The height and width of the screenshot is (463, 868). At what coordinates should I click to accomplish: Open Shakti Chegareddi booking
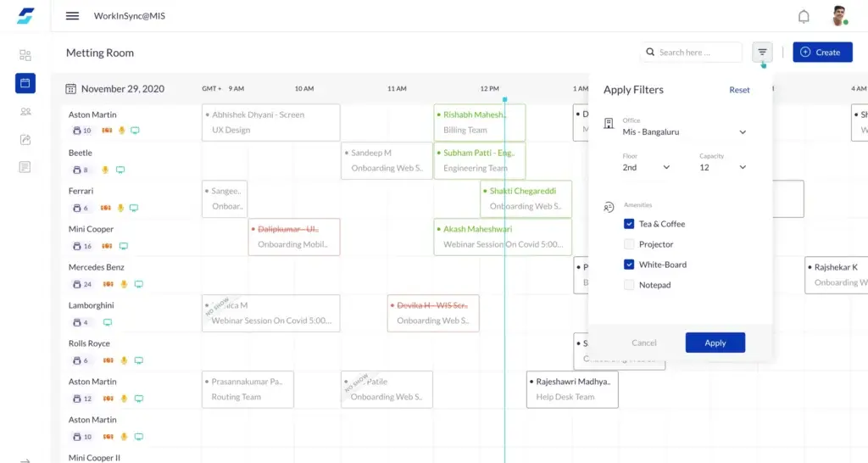tap(526, 198)
